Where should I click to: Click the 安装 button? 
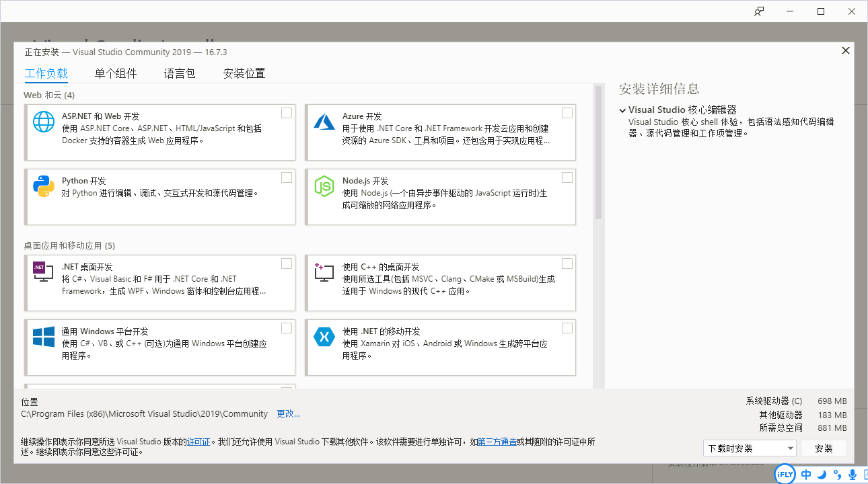coord(824,448)
